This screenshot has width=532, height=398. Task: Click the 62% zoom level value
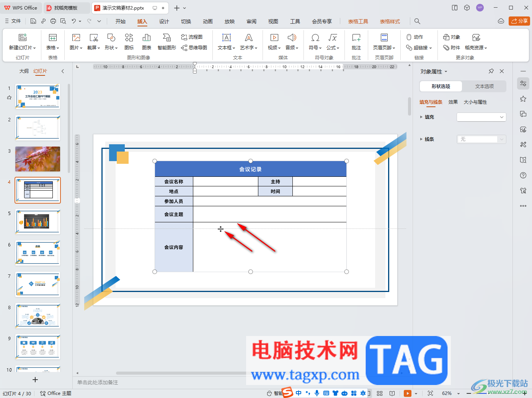[x=447, y=393]
